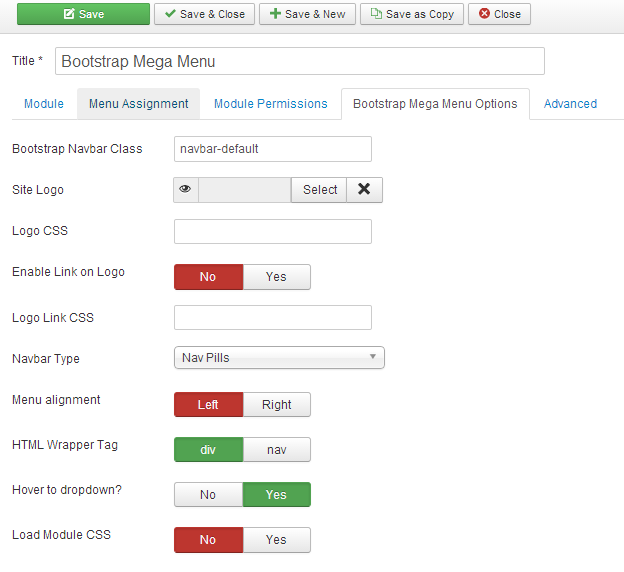Click Save & Close button

tap(204, 14)
